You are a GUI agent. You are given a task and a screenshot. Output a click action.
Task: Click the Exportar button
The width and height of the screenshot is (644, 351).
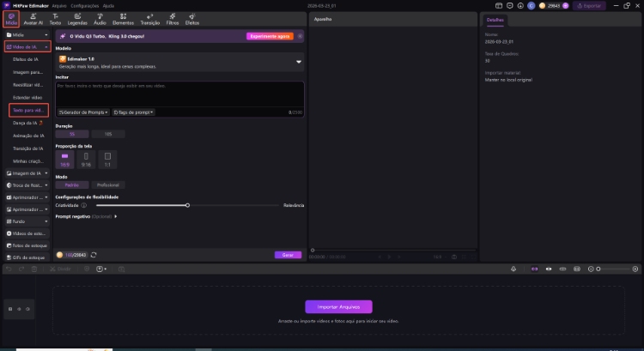tap(589, 6)
